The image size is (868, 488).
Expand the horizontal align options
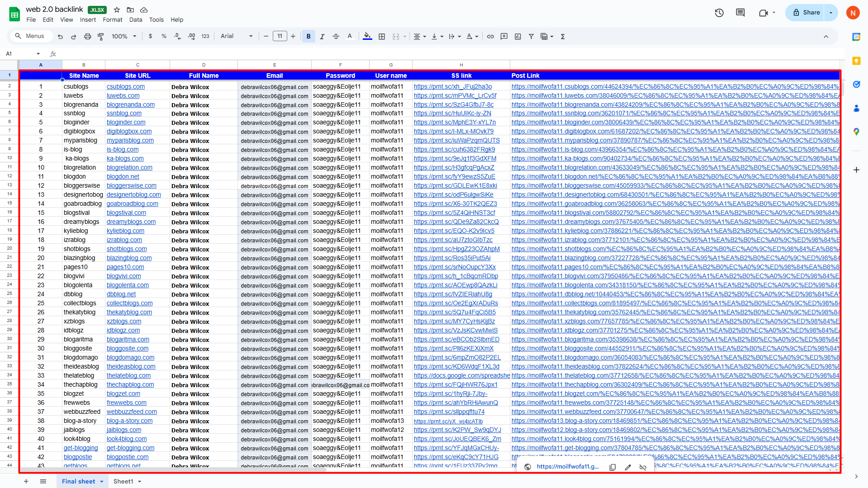point(424,36)
